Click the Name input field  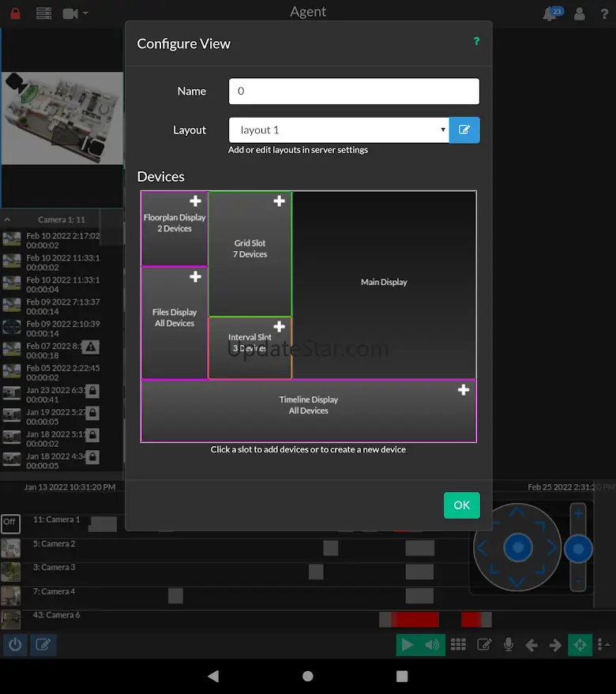[354, 91]
